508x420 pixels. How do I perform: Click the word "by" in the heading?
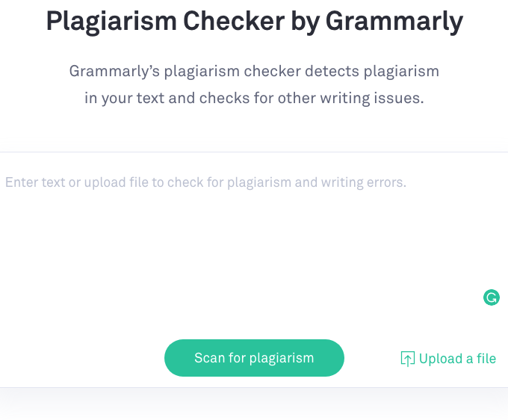pyautogui.click(x=309, y=22)
